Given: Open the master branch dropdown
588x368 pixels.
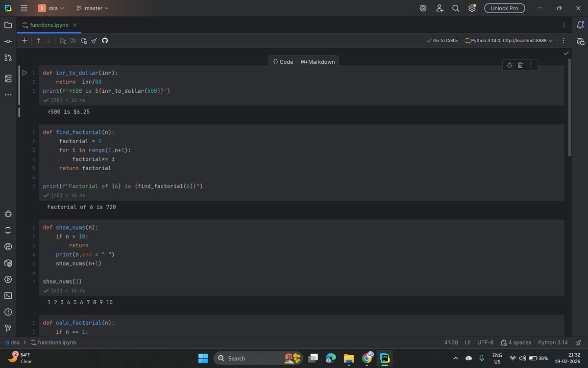Looking at the screenshot, I should (92, 8).
